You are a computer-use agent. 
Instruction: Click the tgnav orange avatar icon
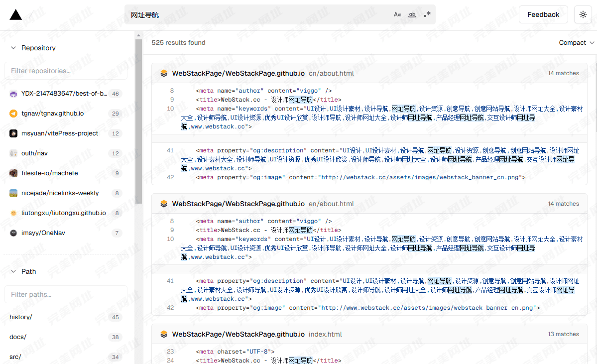click(x=13, y=114)
